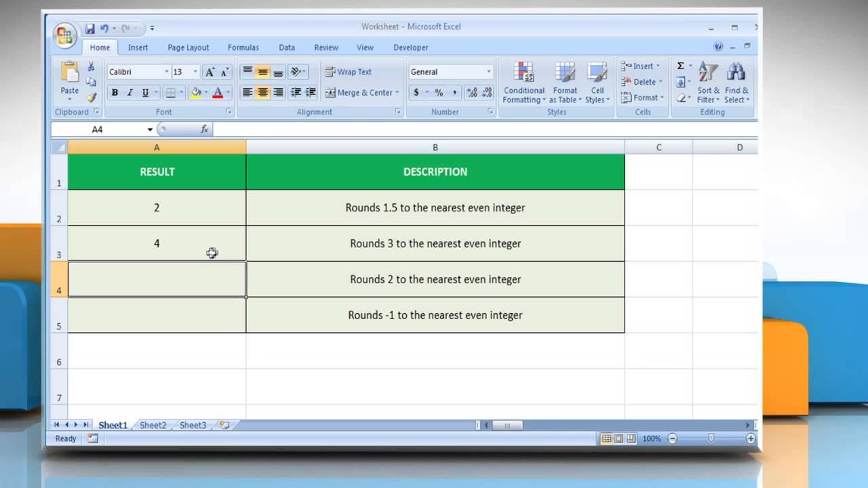
Task: Click the Increase Decimal icon
Action: coord(472,93)
